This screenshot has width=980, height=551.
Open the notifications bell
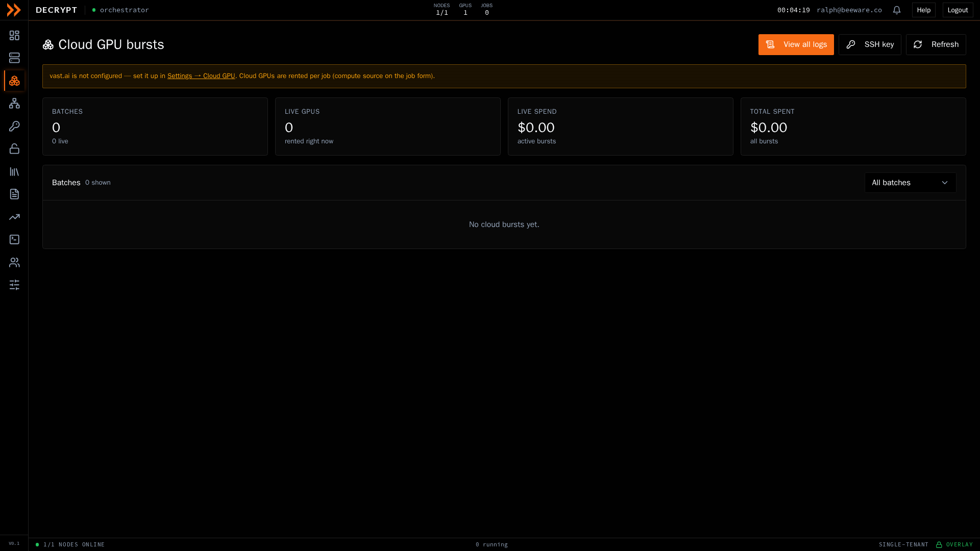(x=897, y=10)
